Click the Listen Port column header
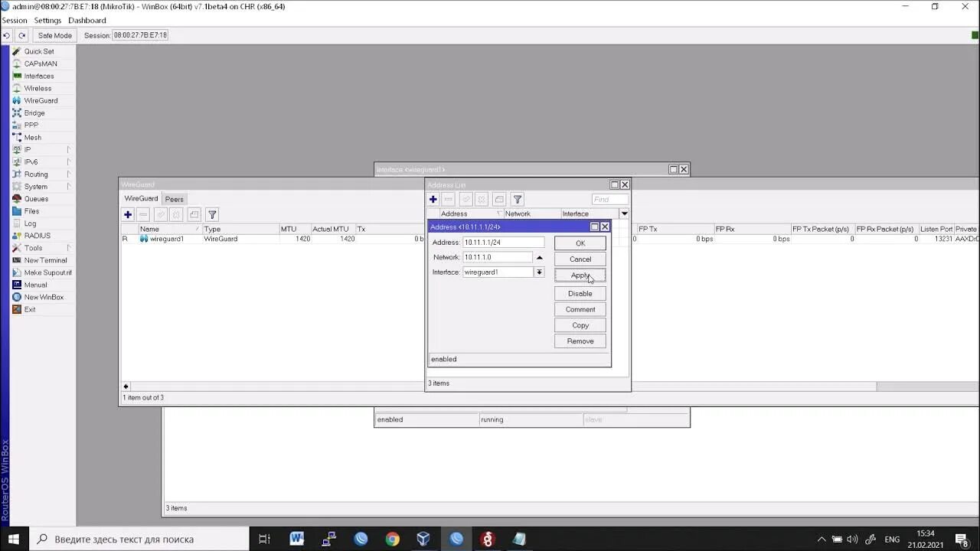Image resolution: width=980 pixels, height=551 pixels. [936, 229]
